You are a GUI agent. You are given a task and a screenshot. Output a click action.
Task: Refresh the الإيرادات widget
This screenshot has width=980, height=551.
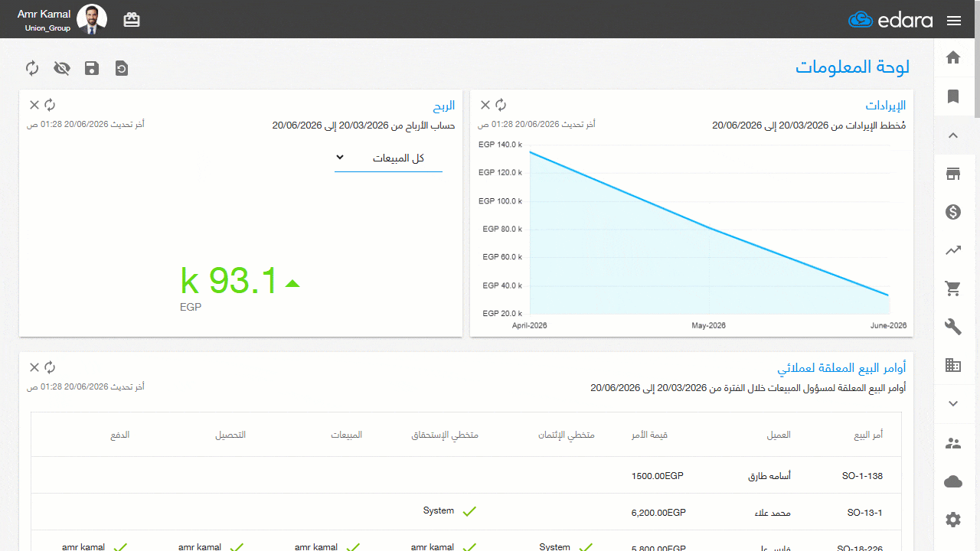[x=501, y=105]
